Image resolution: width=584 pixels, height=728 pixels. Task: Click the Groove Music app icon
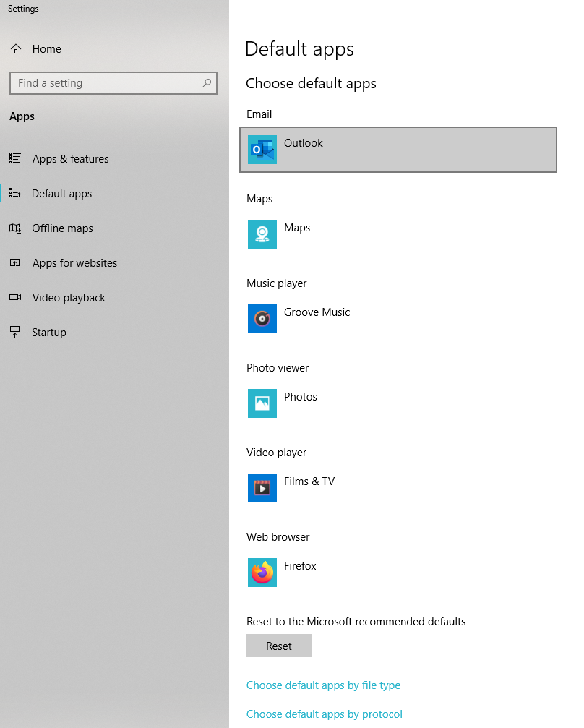262,319
